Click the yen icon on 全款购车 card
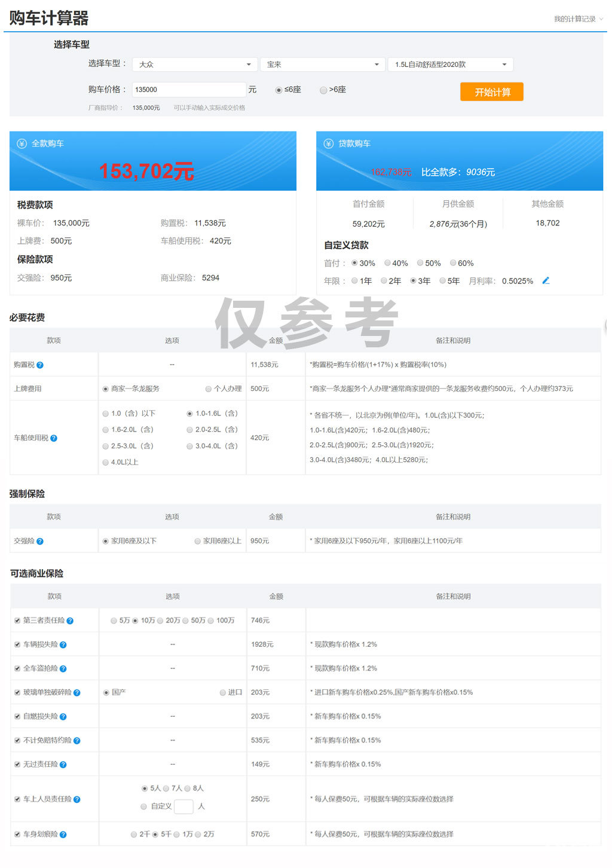 [x=22, y=143]
